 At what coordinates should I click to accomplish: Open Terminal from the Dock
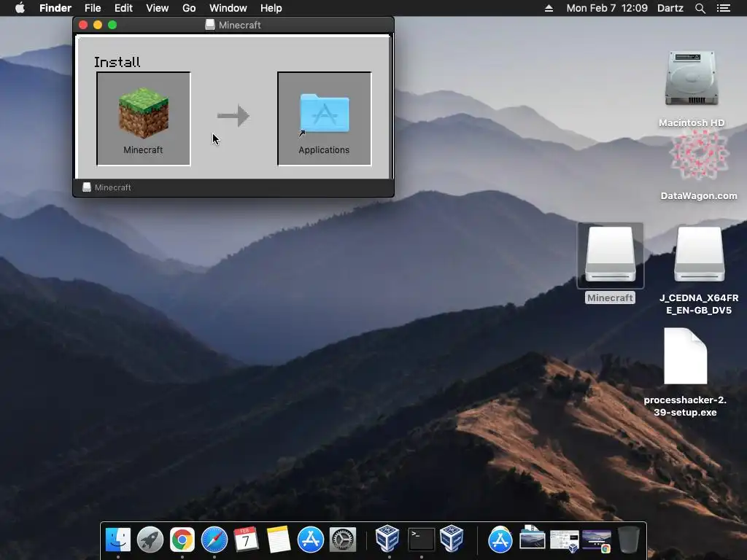tap(421, 540)
